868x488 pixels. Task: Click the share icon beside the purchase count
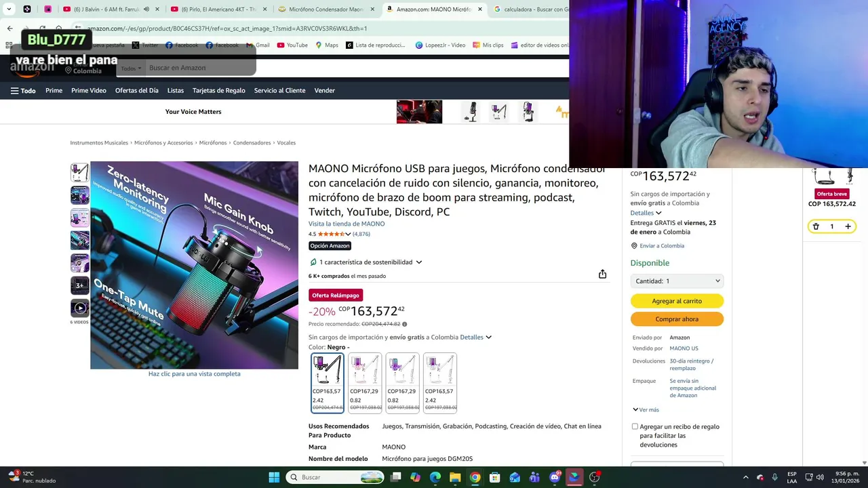pos(602,274)
